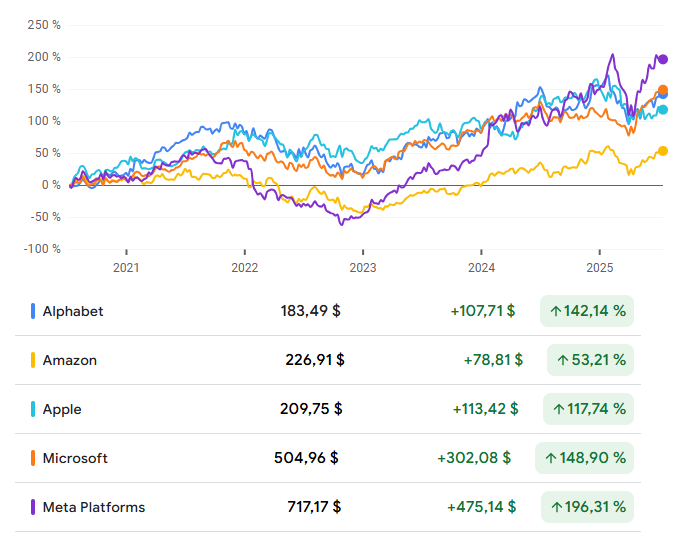Select the Microsoft stock name

[75, 458]
